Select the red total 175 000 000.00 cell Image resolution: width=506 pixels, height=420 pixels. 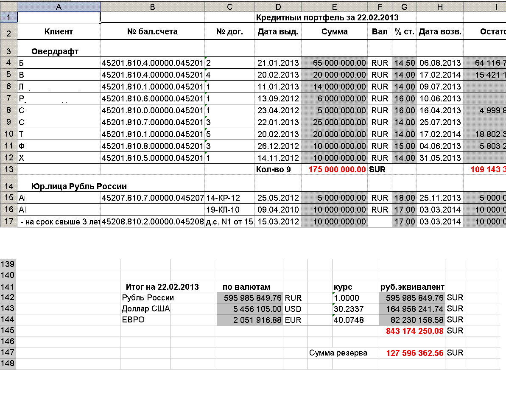(x=334, y=169)
